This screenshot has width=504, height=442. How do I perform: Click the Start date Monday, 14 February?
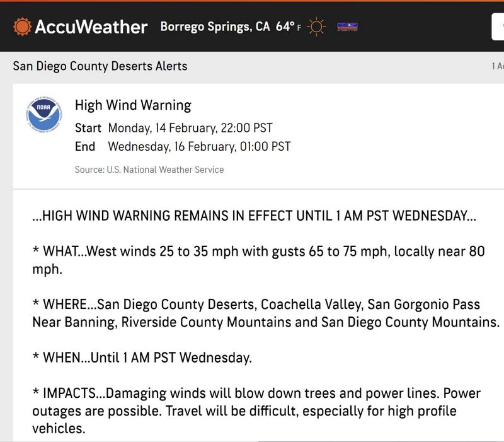click(190, 128)
